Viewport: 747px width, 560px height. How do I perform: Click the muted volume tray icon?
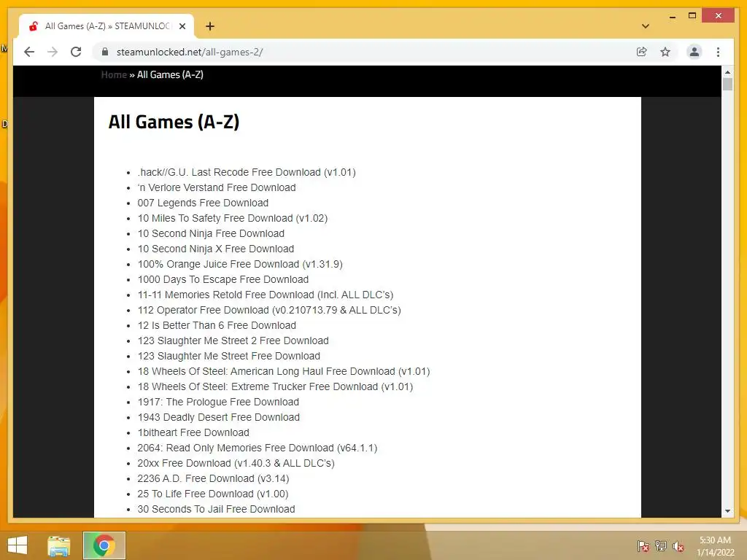pos(678,546)
